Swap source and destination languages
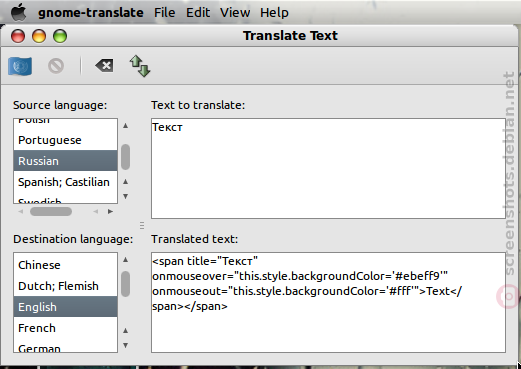Screen dimensions: 521x369 pos(140,66)
